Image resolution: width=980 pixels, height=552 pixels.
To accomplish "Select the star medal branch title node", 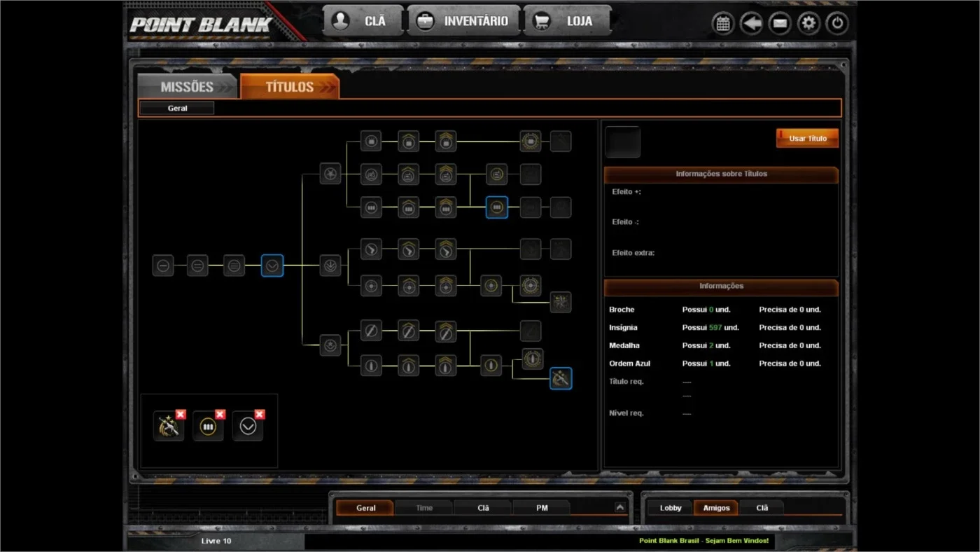I will [x=330, y=345].
